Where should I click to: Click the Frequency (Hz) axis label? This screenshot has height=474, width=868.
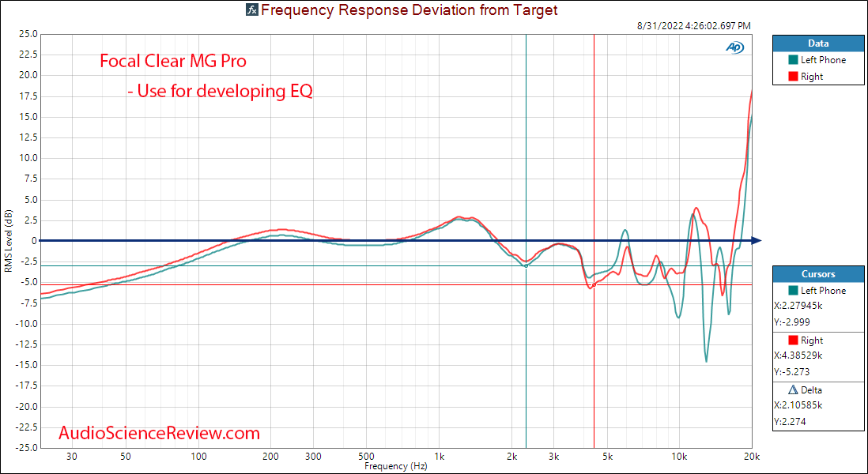[x=396, y=466]
